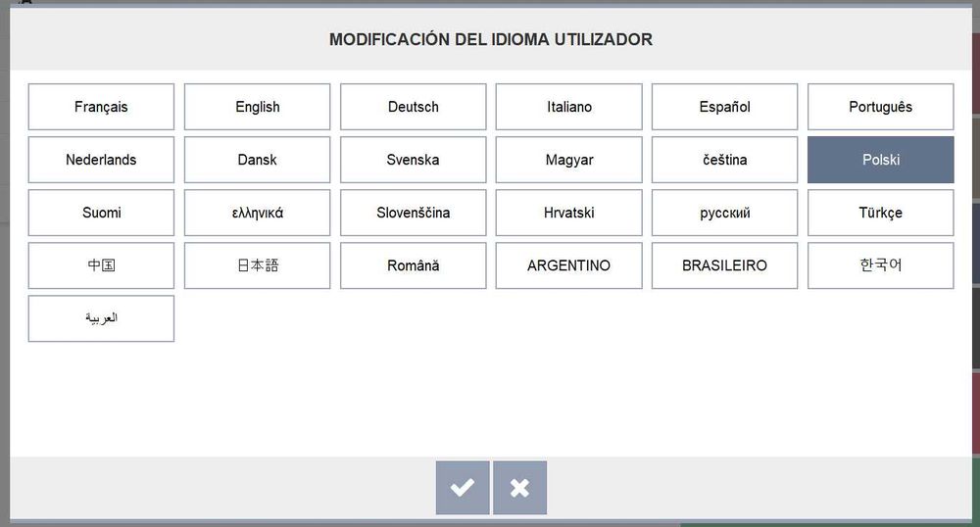980x527 pixels.
Task: Pick the Japanese 日本語 option
Action: pyautogui.click(x=257, y=265)
